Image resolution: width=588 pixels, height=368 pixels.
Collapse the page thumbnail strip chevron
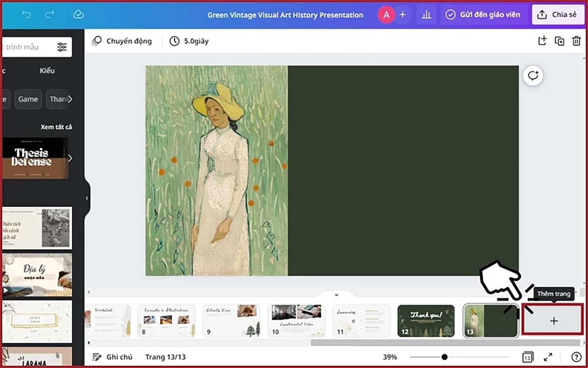[336, 294]
